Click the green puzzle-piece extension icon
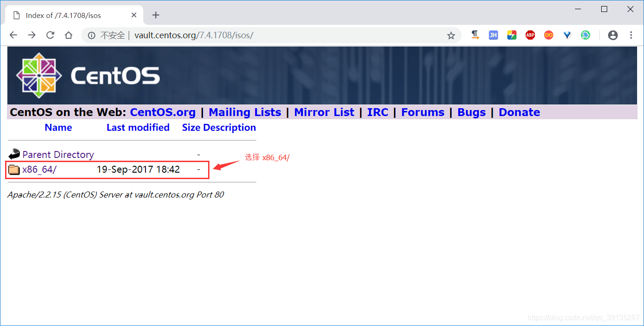This screenshot has height=326, width=644. point(585,35)
